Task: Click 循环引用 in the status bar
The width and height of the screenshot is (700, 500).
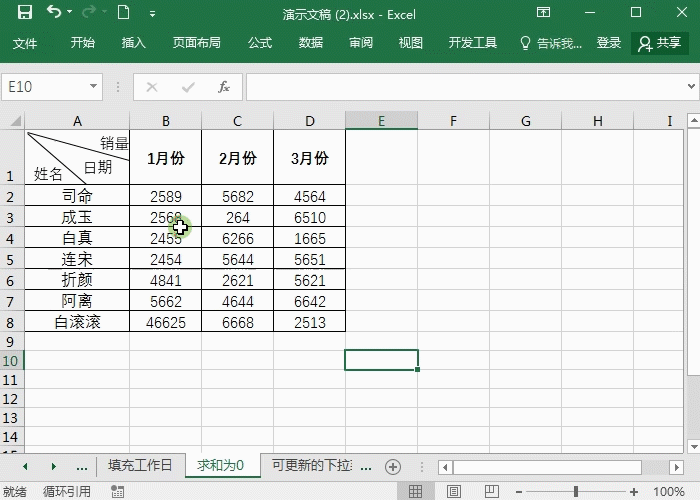Action: 67,492
